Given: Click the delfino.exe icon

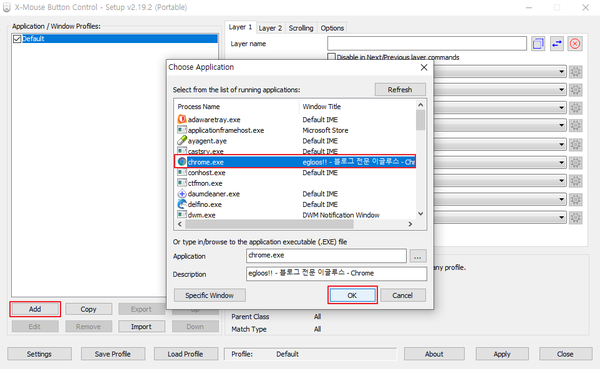Looking at the screenshot, I should point(182,204).
